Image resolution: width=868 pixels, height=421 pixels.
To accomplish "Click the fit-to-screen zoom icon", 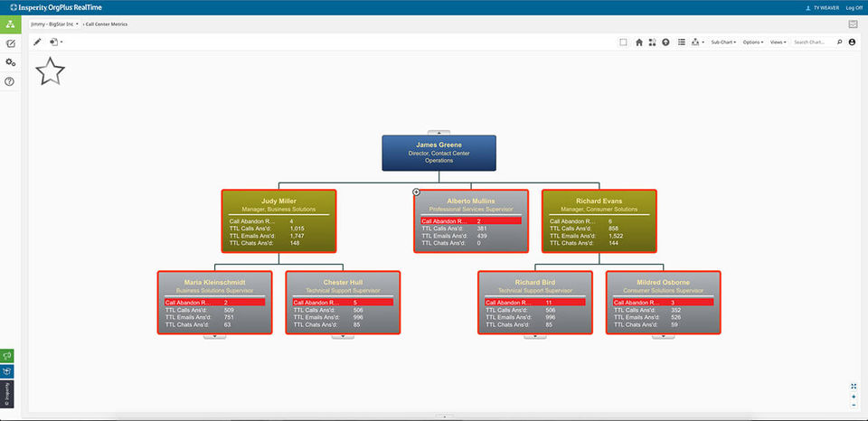I will pos(854,386).
